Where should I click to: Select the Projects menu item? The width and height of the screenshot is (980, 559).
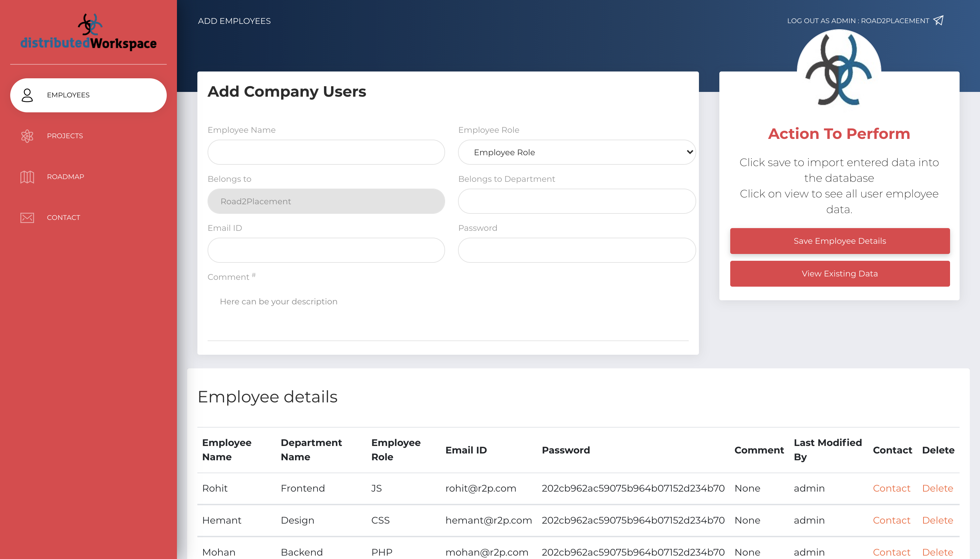coord(65,136)
